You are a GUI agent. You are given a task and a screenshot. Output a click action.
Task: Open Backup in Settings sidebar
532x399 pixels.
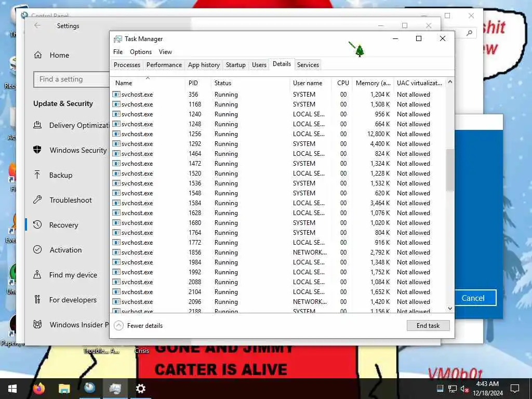pyautogui.click(x=61, y=175)
